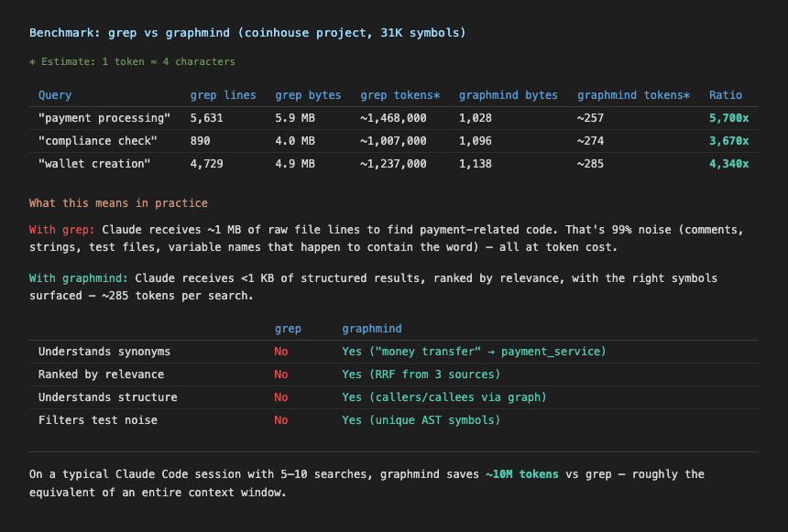Click the ~1,007,000 grep tokens value
Screen dimensions: 788x532
pos(393,141)
